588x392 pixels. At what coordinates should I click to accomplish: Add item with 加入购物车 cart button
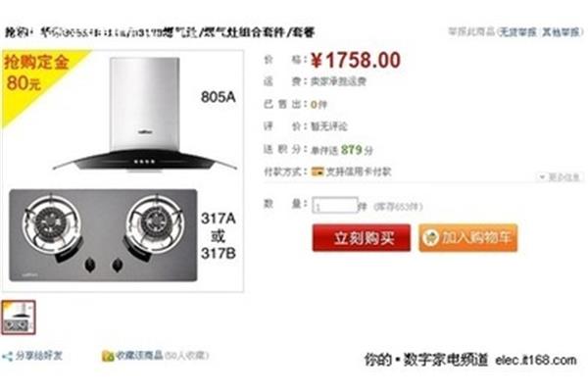click(468, 238)
